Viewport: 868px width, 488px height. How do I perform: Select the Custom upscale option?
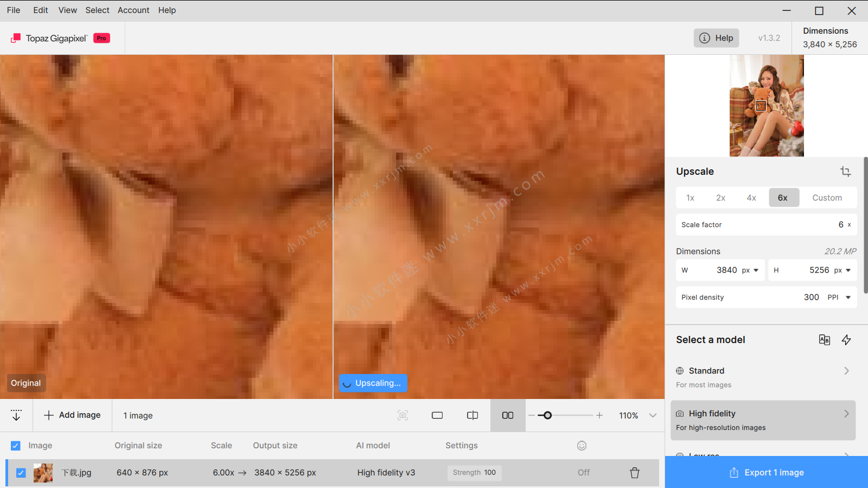click(x=827, y=198)
